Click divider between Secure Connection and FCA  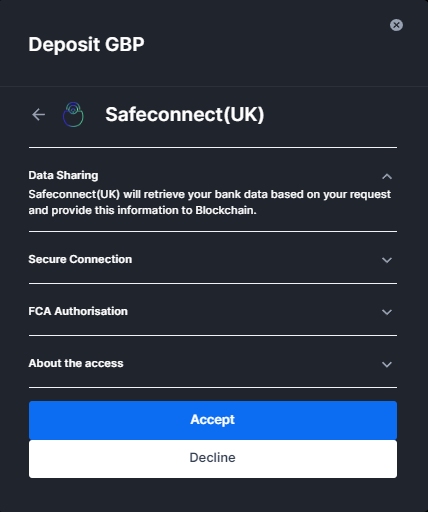213,284
